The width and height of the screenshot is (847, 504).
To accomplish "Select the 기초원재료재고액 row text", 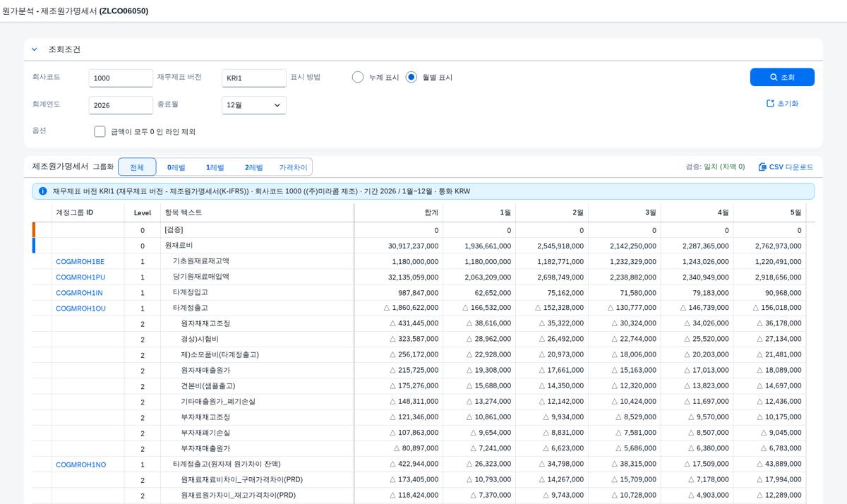I will (x=201, y=261).
